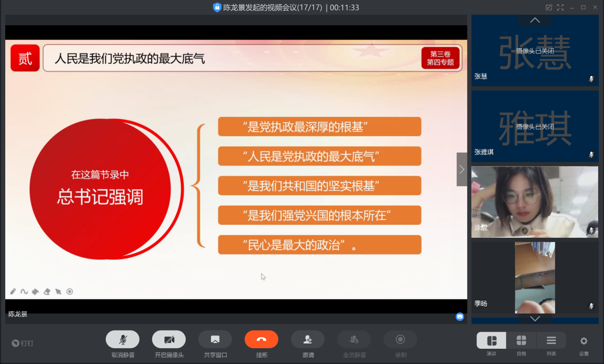Click the highlighter marker tool
The width and height of the screenshot is (604, 364).
point(35,292)
